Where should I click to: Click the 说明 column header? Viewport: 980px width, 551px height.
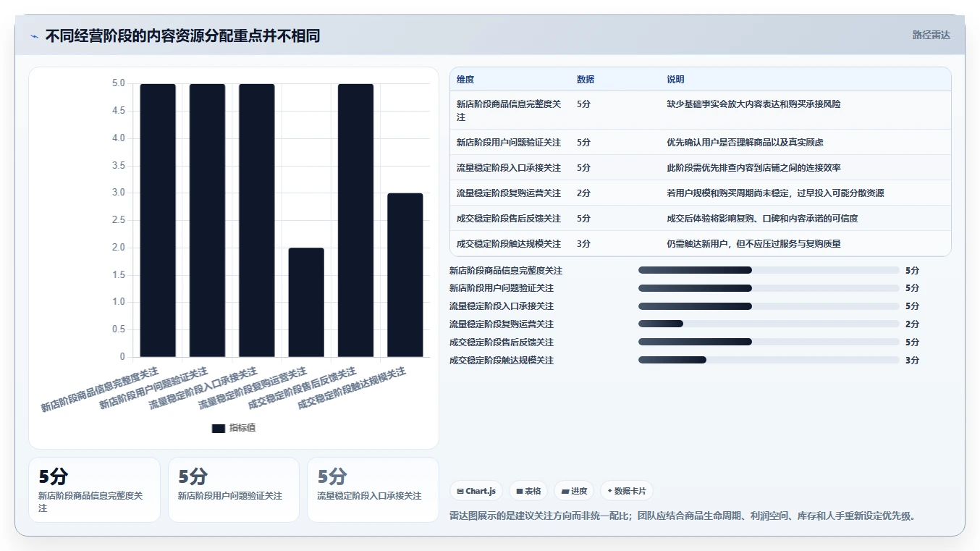(675, 80)
